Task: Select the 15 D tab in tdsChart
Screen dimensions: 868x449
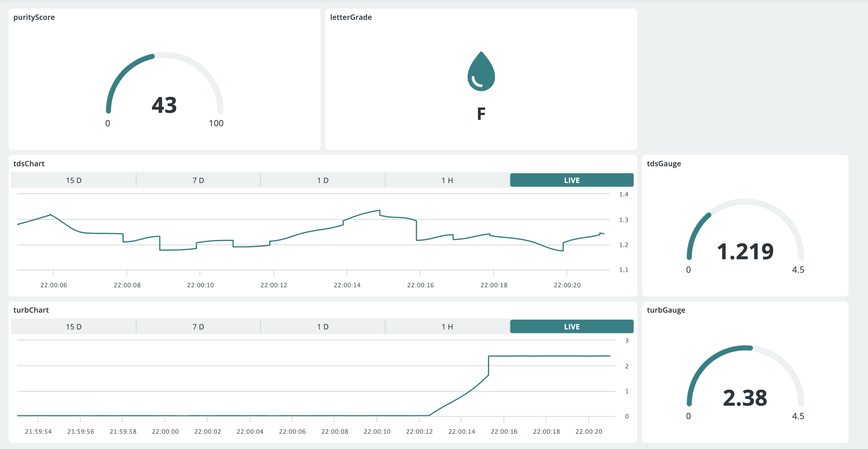Action: 74,180
